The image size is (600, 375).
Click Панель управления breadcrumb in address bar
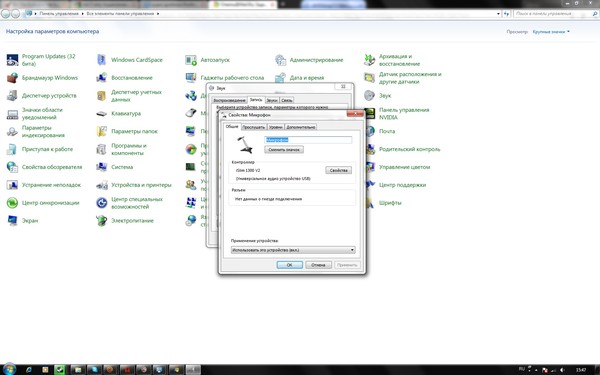59,14
